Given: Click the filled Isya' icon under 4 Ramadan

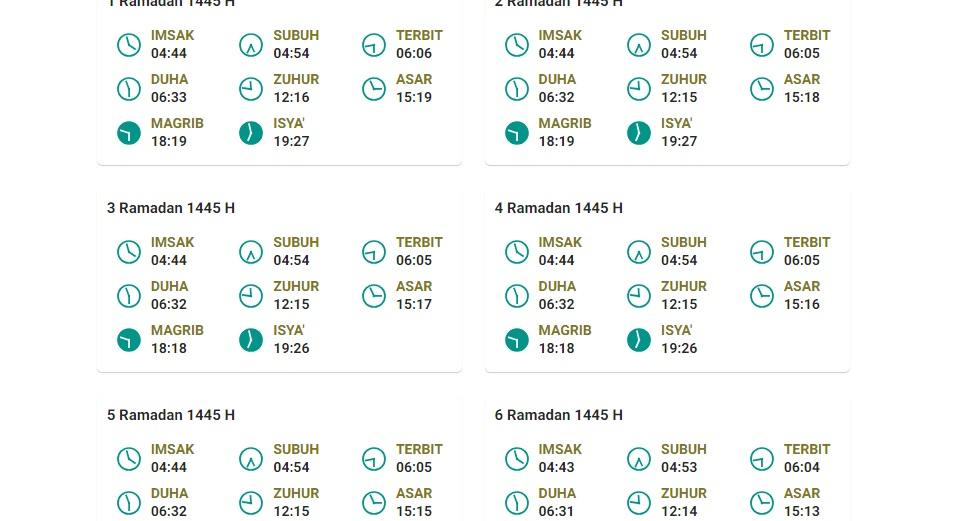Looking at the screenshot, I should 639,340.
